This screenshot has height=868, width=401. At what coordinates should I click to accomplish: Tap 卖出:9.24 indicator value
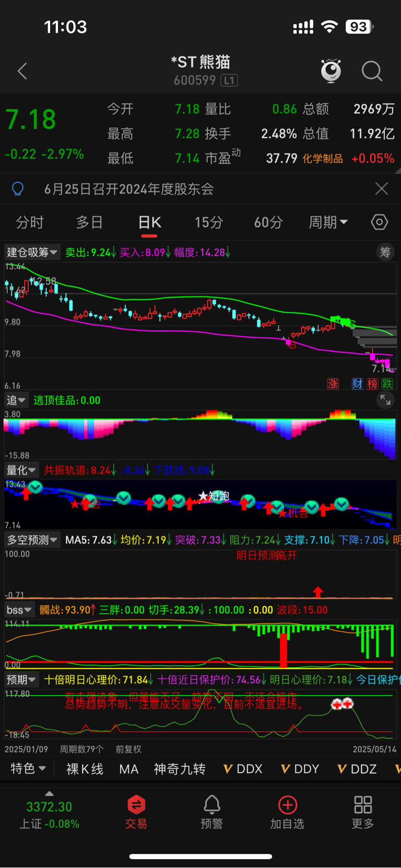point(90,253)
